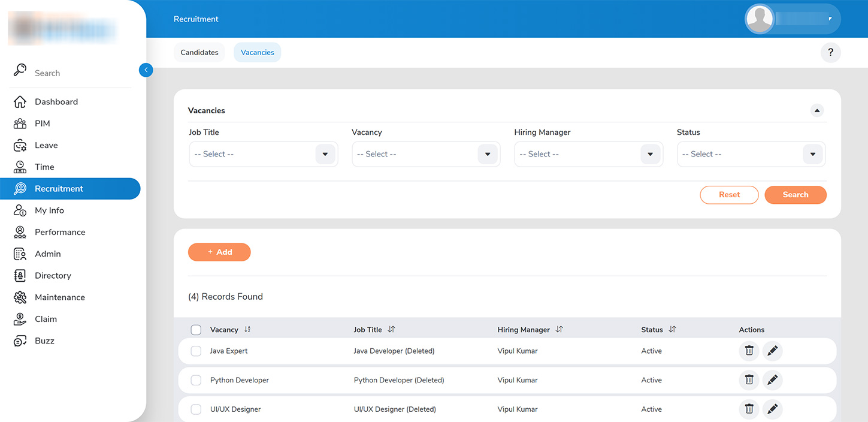Click trash icon for UI/UX Designer row
Screen dimensions: 868x422
[749, 409]
